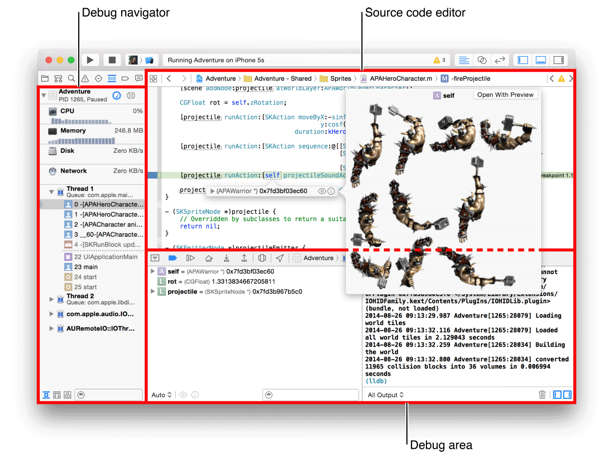613x461 pixels.
Task: Collapse the Adventure process disclosure triangle
Action: pos(44,95)
